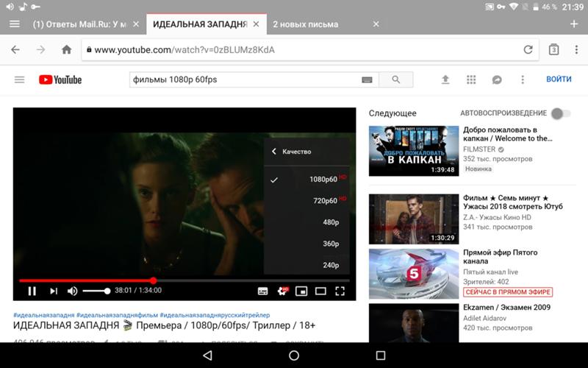Open title 'Прямой эфир Пятого канала'
The image size is (588, 368).
[x=500, y=256]
